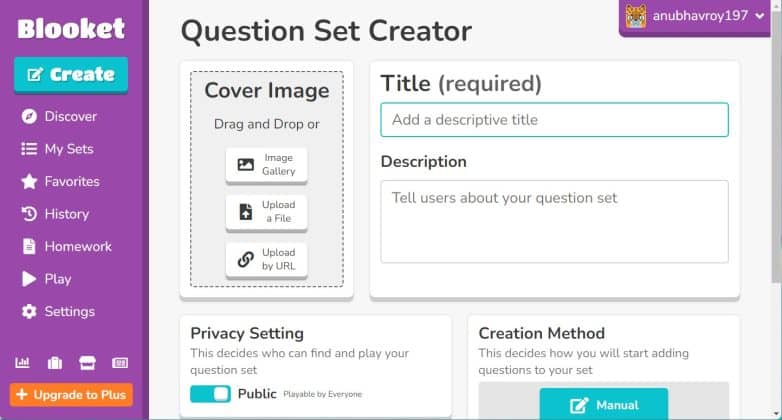
Task: Open the Blooks suitcase icon
Action: [55, 363]
